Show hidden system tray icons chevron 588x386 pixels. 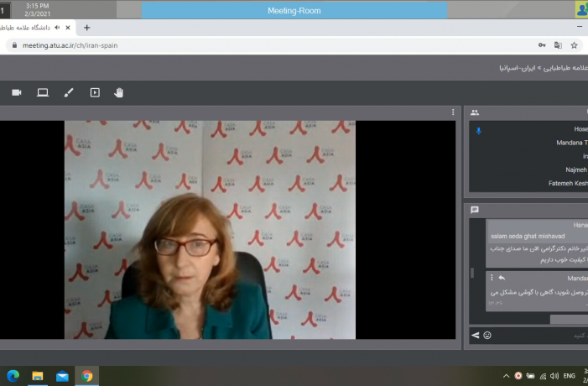tap(506, 375)
